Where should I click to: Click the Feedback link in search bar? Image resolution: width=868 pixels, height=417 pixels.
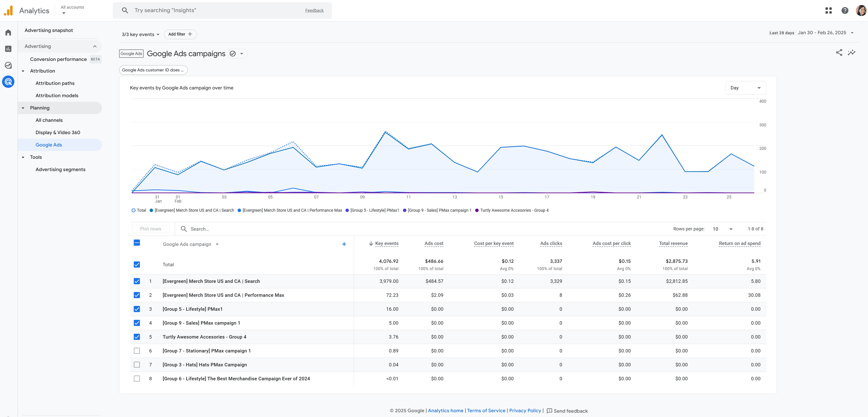314,10
